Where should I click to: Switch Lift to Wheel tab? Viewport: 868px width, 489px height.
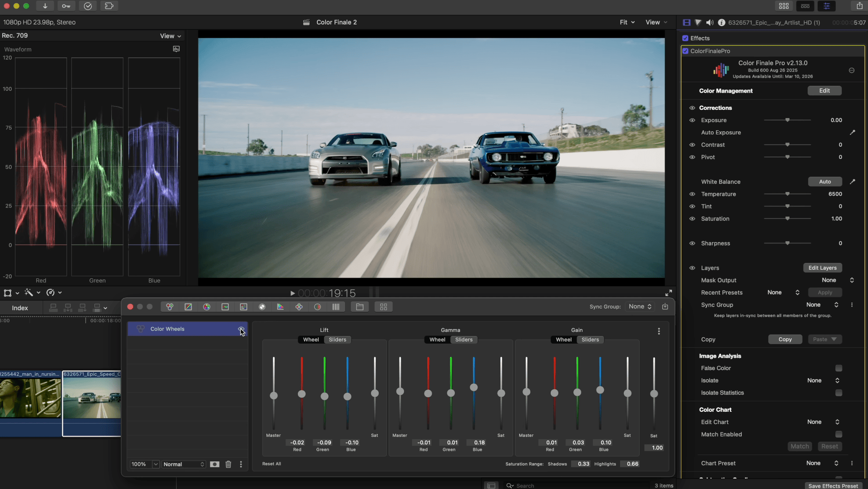point(311,340)
